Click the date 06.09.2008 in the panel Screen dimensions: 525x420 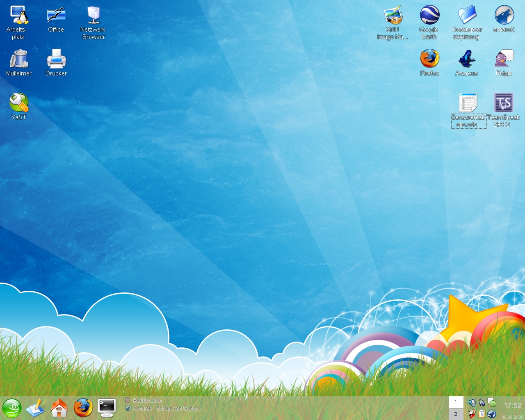click(x=512, y=417)
